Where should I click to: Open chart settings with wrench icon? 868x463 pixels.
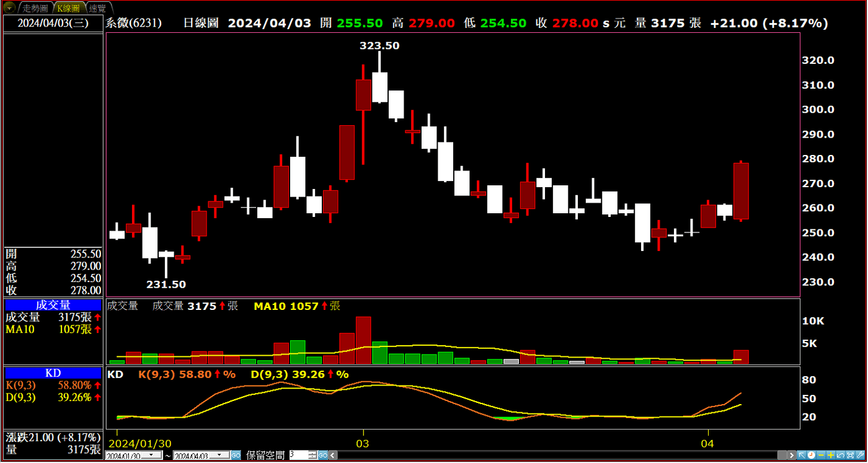(860, 455)
